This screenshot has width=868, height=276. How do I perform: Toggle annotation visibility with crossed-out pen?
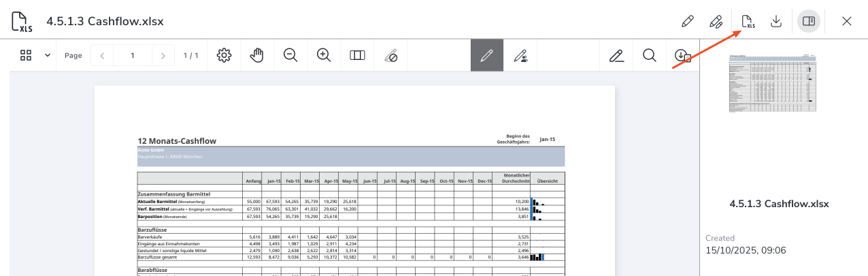pyautogui.click(x=390, y=56)
